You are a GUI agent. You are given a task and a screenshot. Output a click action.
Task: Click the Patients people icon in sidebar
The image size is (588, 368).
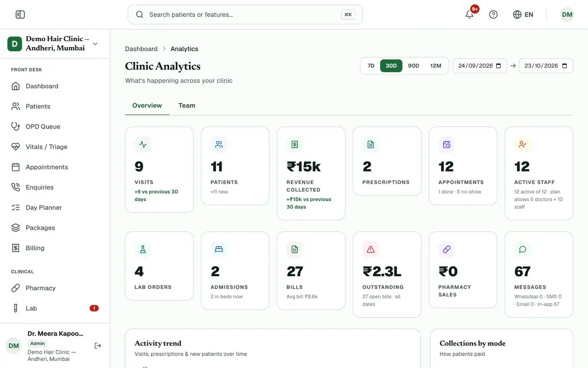[x=16, y=106]
